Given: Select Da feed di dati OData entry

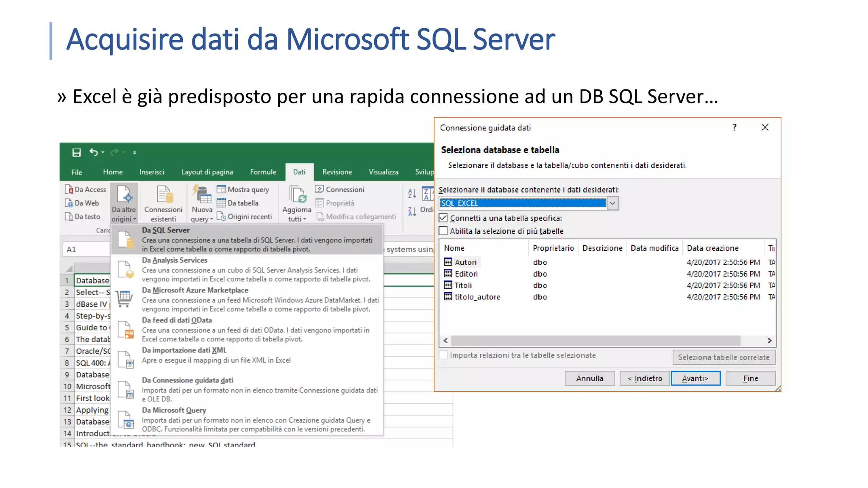Looking at the screenshot, I should (247, 330).
